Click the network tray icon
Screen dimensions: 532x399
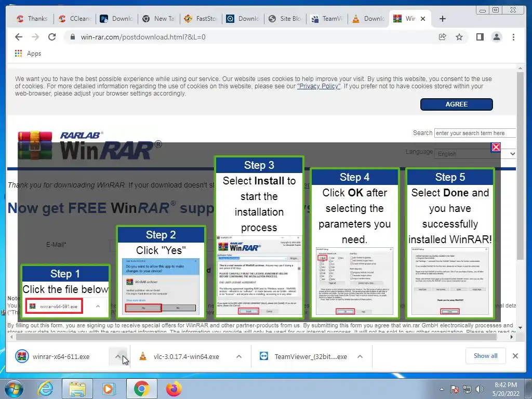point(467,389)
